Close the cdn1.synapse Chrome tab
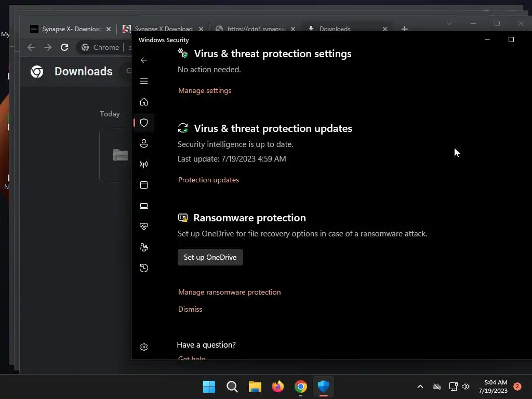Image resolution: width=532 pixels, height=399 pixels. point(293,29)
